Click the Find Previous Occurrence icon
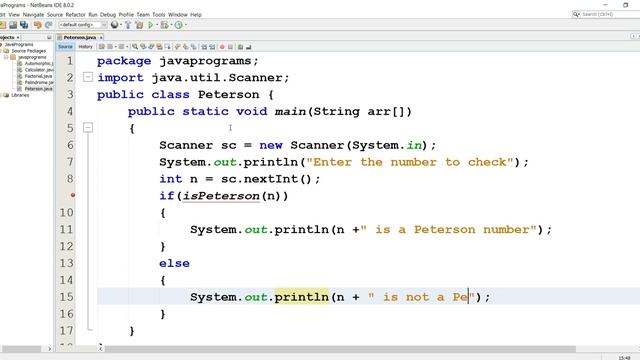Screen dimensions: 640x360 143,47
